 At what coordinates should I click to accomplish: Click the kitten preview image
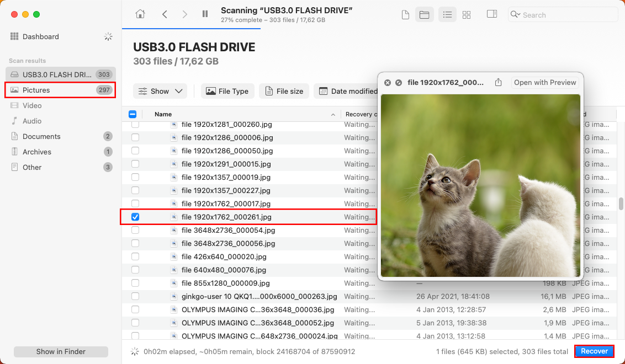(480, 185)
